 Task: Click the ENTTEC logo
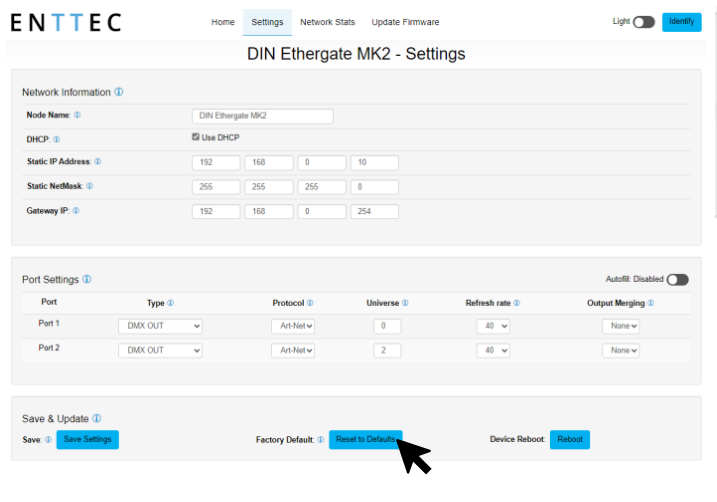tap(66, 22)
